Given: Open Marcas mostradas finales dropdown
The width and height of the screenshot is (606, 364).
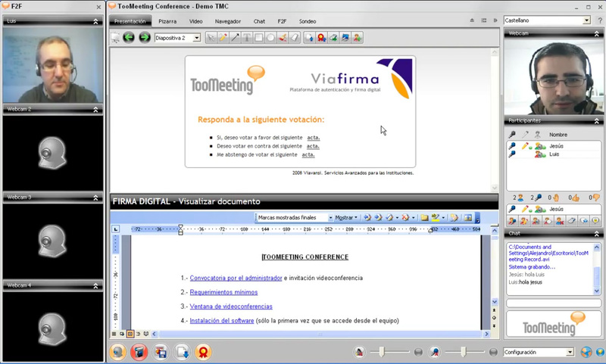Looking at the screenshot, I should pyautogui.click(x=330, y=218).
